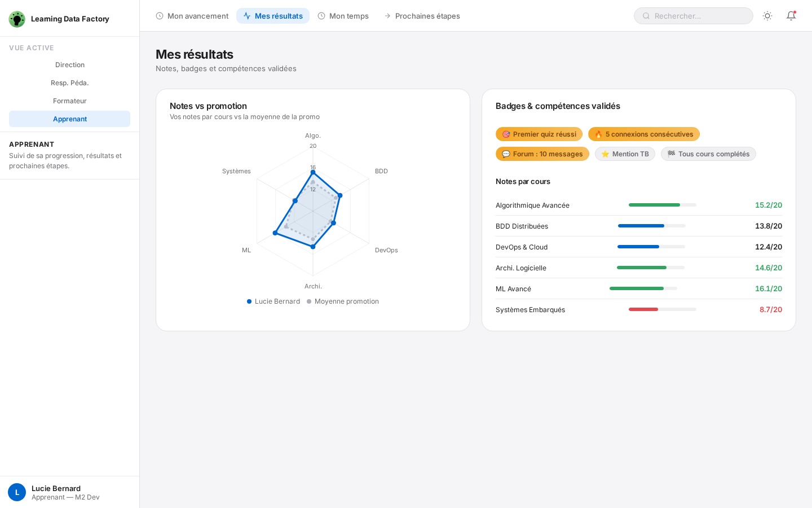The width and height of the screenshot is (812, 508).
Task: Select the Resp. Péda. view
Action: [x=70, y=83]
